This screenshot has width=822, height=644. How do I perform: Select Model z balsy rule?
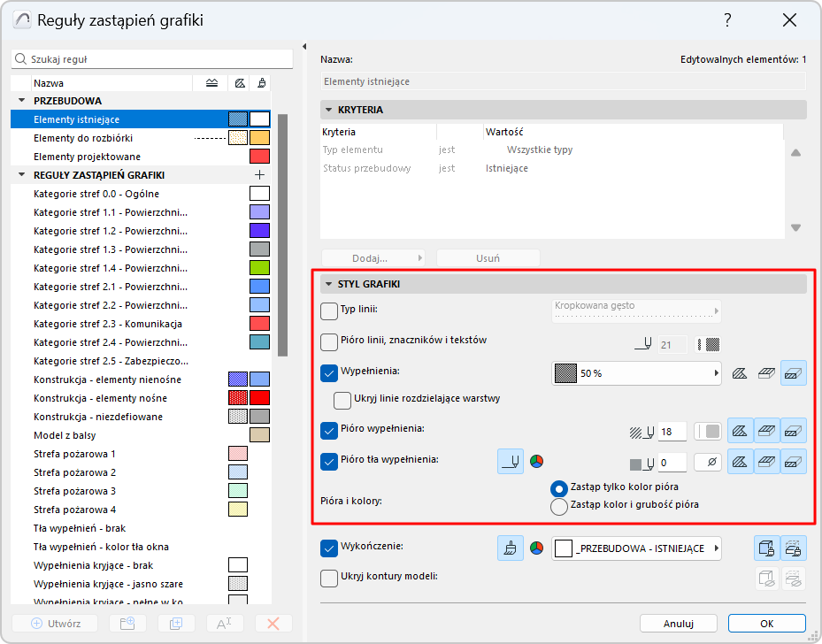click(141, 435)
